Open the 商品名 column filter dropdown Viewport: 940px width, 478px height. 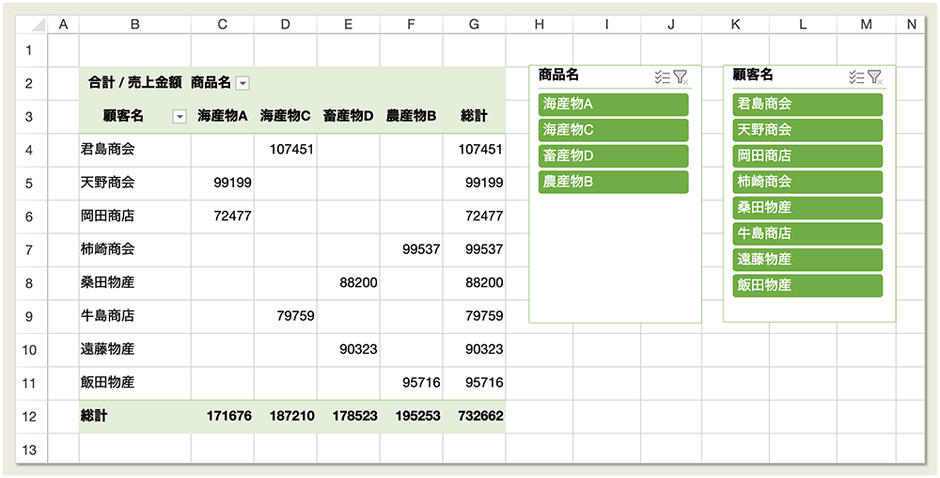click(x=242, y=84)
